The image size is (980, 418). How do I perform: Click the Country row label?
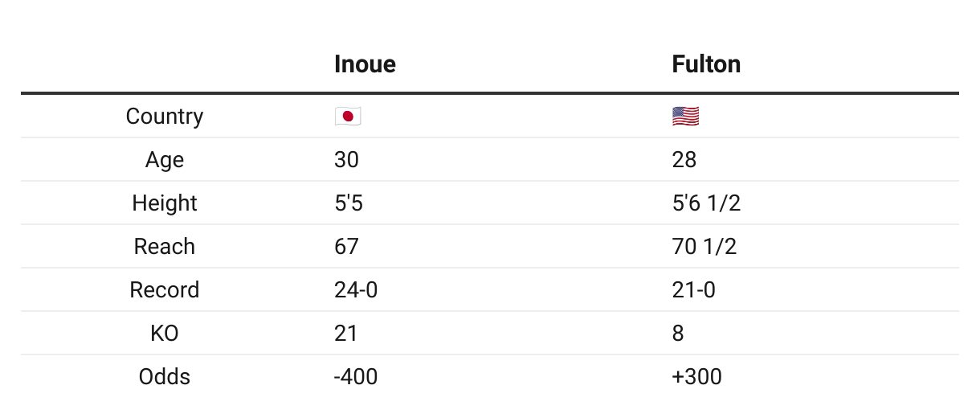point(165,117)
